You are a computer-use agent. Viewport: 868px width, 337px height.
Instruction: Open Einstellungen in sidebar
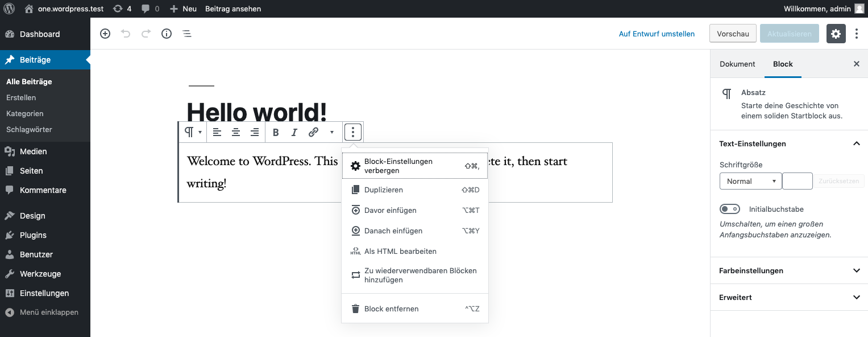(x=45, y=293)
